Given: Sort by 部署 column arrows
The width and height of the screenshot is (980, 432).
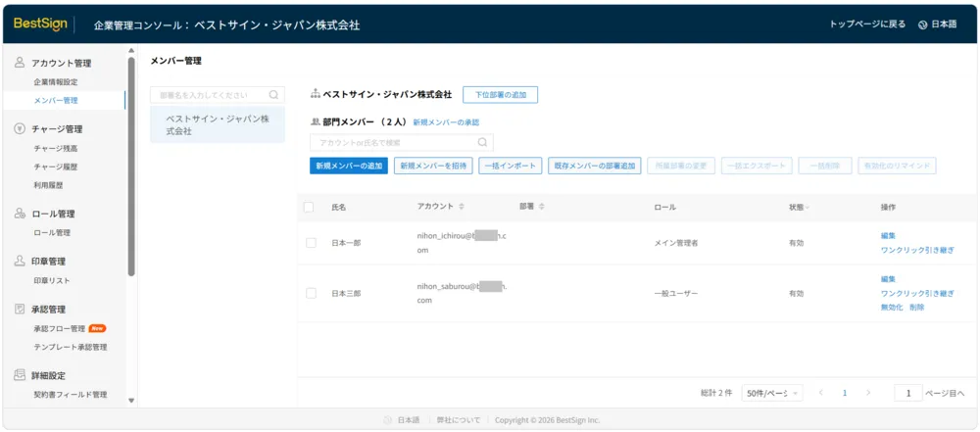Looking at the screenshot, I should click(542, 207).
